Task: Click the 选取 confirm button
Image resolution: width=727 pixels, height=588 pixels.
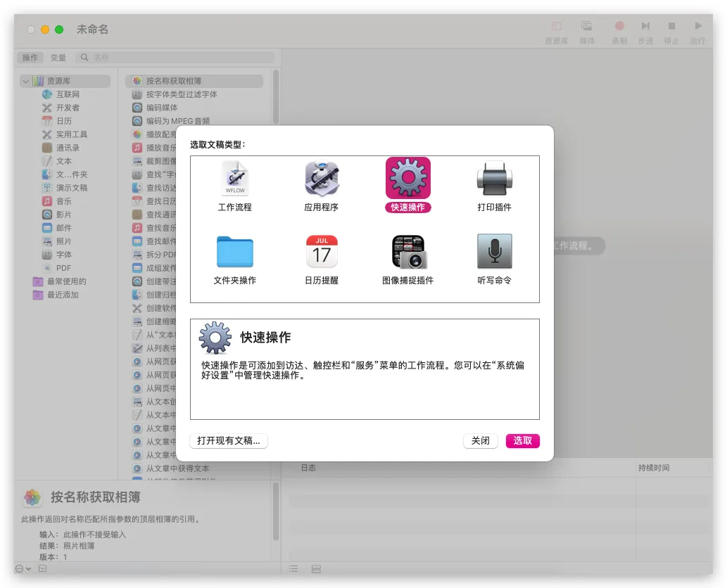Action: [x=522, y=441]
